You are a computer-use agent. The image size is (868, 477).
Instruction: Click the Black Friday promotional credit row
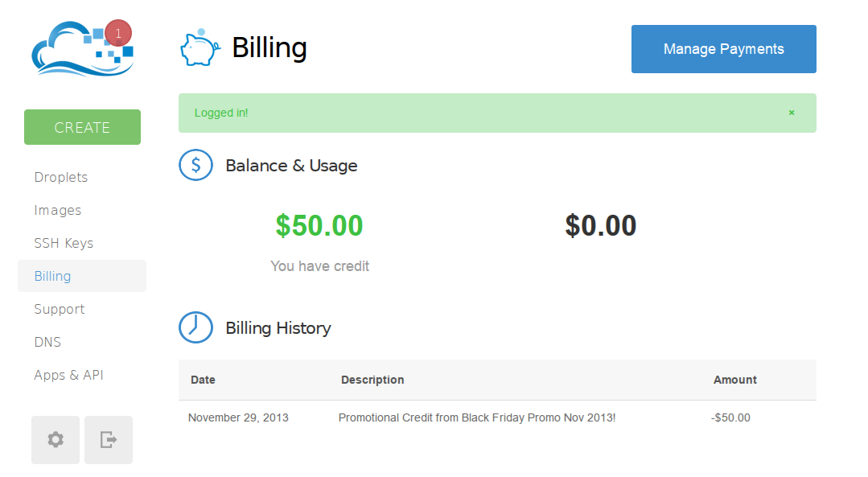[x=497, y=417]
